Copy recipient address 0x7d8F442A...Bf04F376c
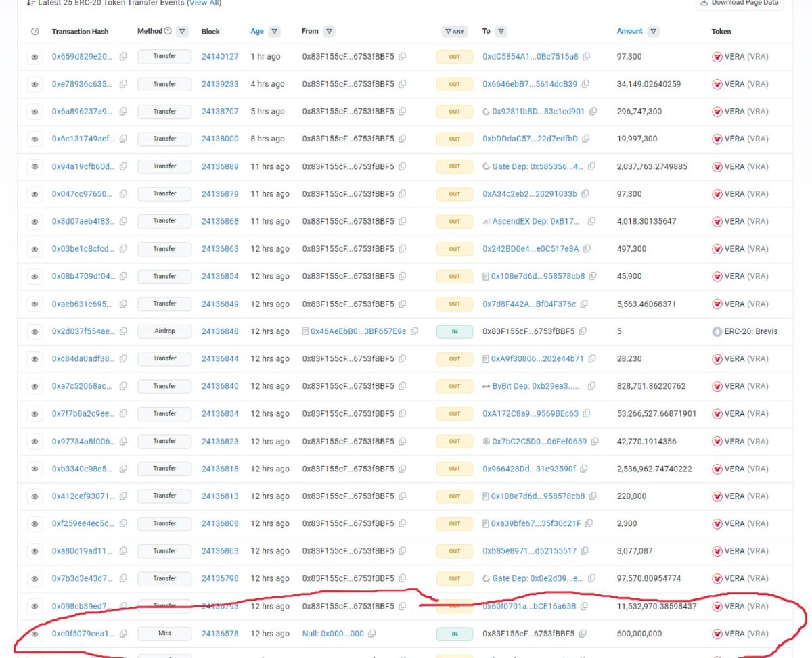 584,304
